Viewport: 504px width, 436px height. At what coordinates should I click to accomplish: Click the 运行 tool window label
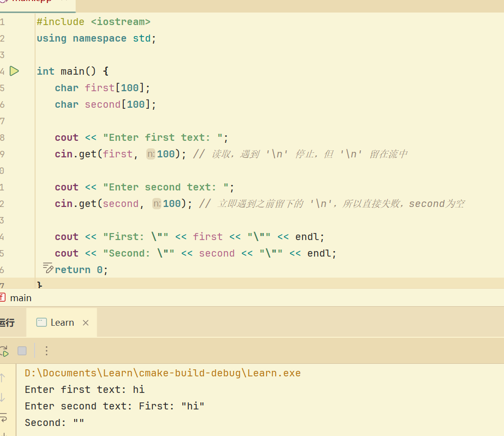(7, 323)
